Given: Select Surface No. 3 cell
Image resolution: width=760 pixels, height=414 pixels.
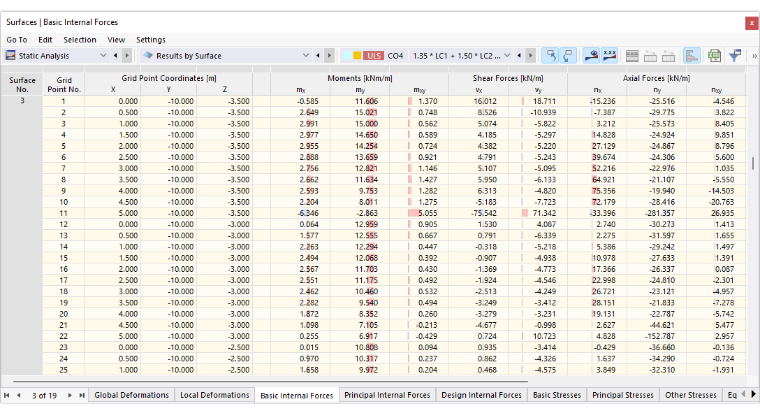Looking at the screenshot, I should 22,101.
